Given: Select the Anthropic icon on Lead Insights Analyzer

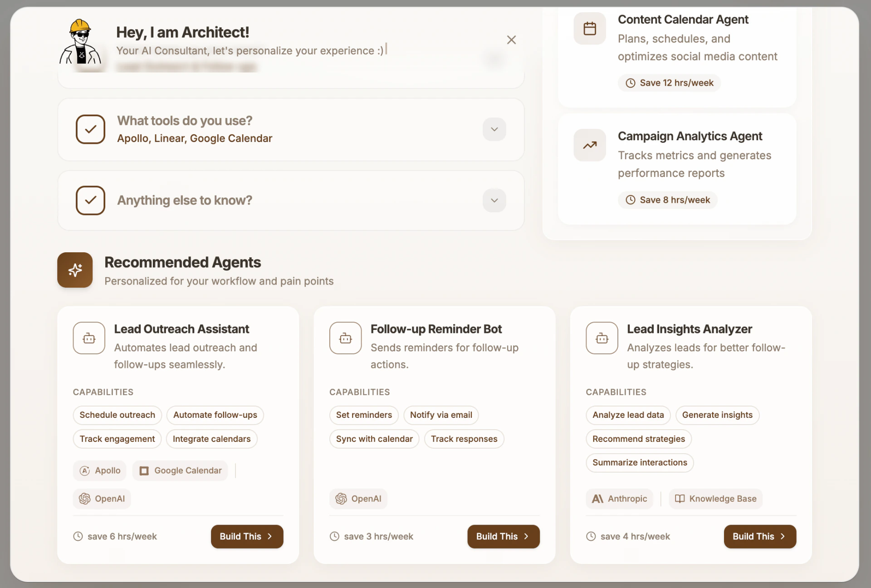Looking at the screenshot, I should point(597,499).
